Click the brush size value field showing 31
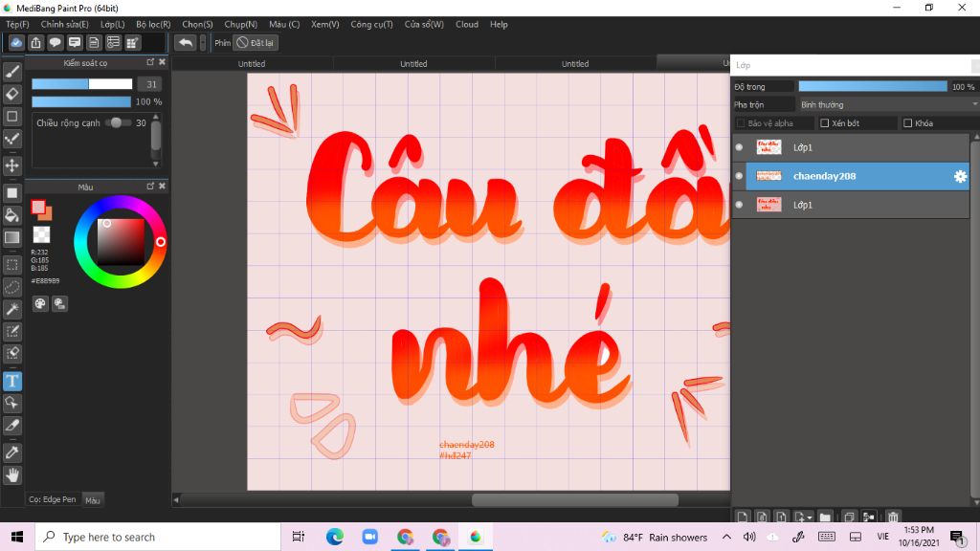The image size is (980, 551). tap(150, 84)
